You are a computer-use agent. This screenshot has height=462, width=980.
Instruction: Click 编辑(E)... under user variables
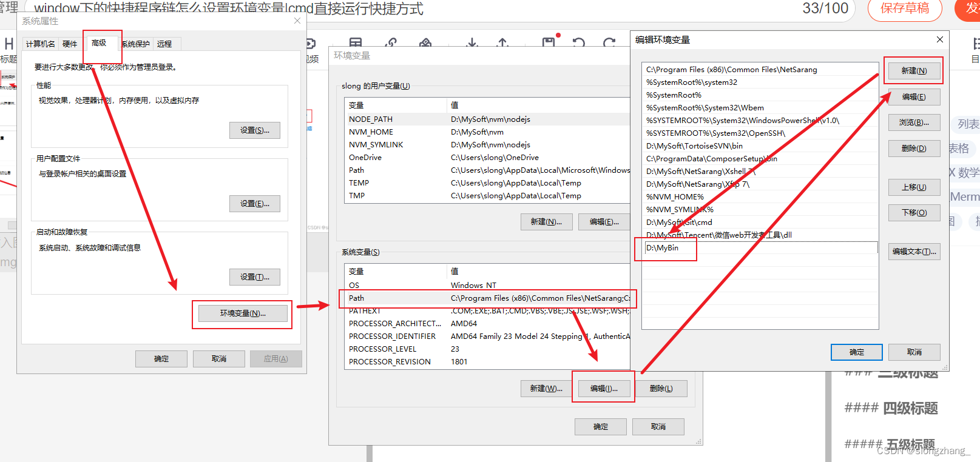[604, 222]
